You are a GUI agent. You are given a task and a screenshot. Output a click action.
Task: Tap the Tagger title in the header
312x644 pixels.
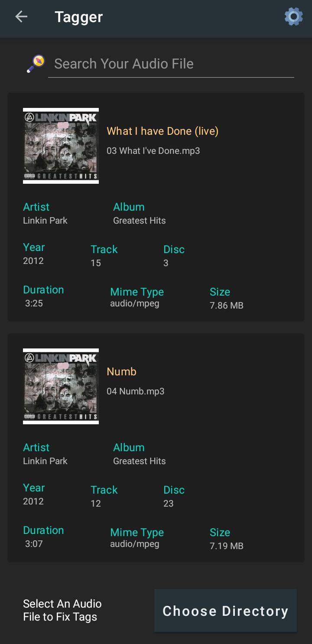pyautogui.click(x=78, y=17)
